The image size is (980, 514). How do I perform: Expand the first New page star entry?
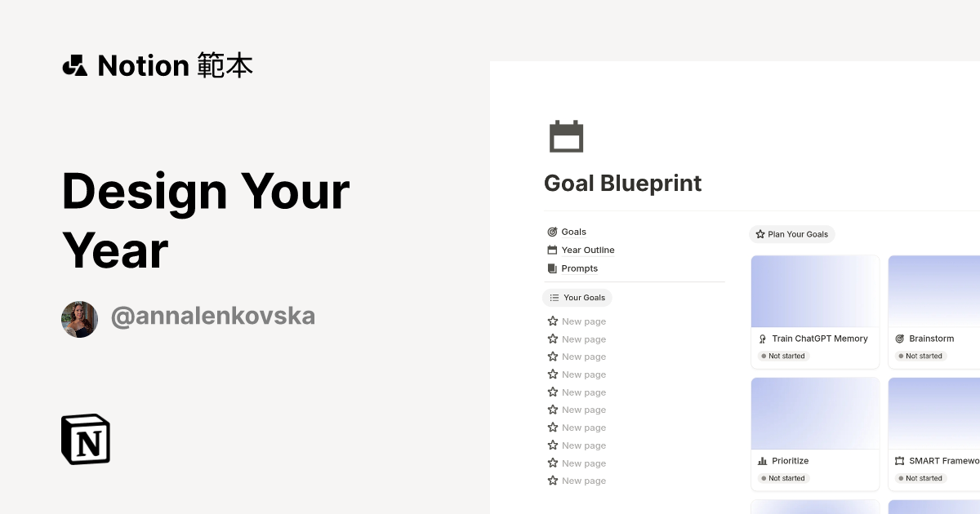(x=552, y=321)
